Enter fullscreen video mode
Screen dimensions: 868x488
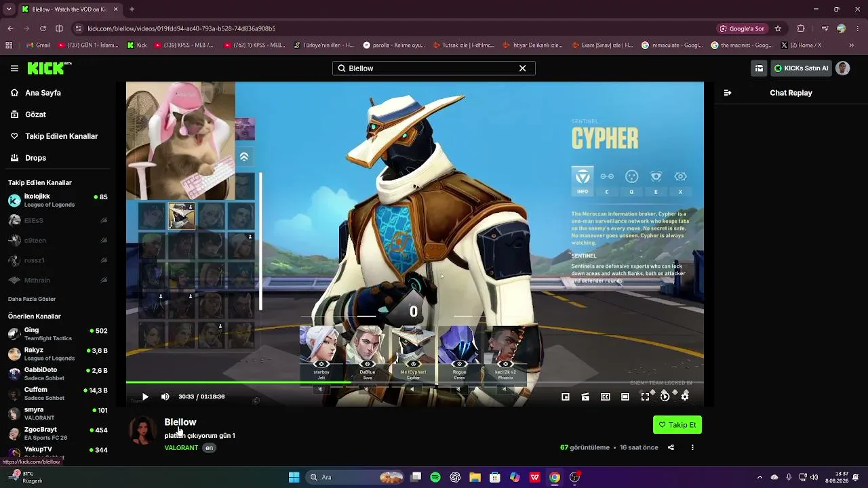645,396
